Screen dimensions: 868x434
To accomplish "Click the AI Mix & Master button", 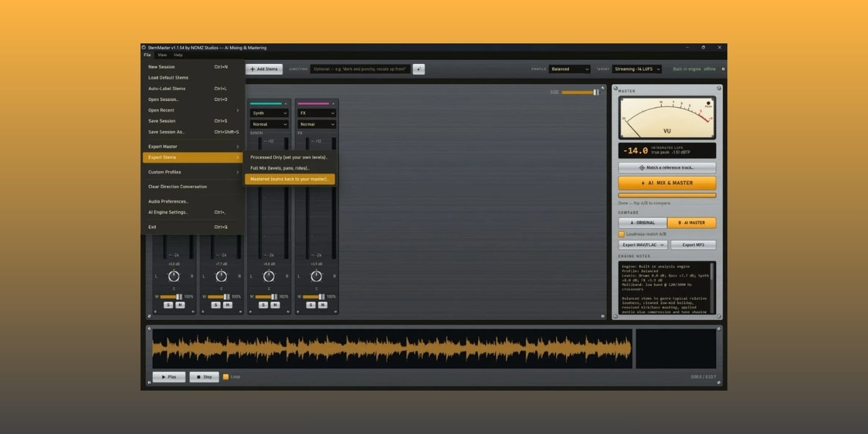I will 667,183.
